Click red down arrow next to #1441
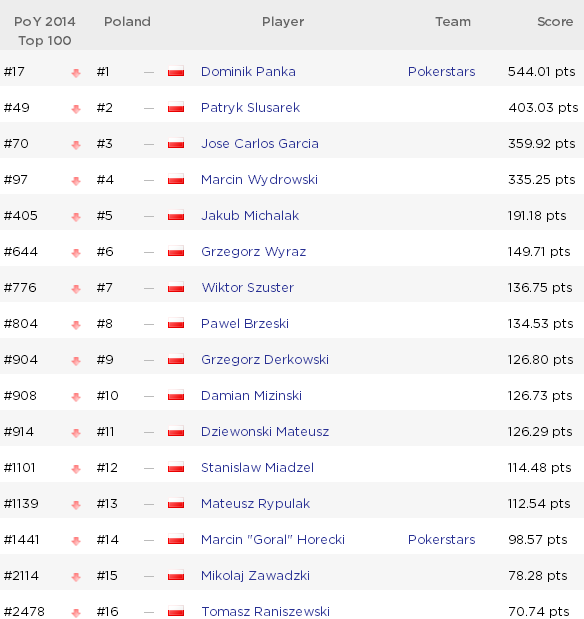This screenshot has width=584, height=619. pos(76,541)
